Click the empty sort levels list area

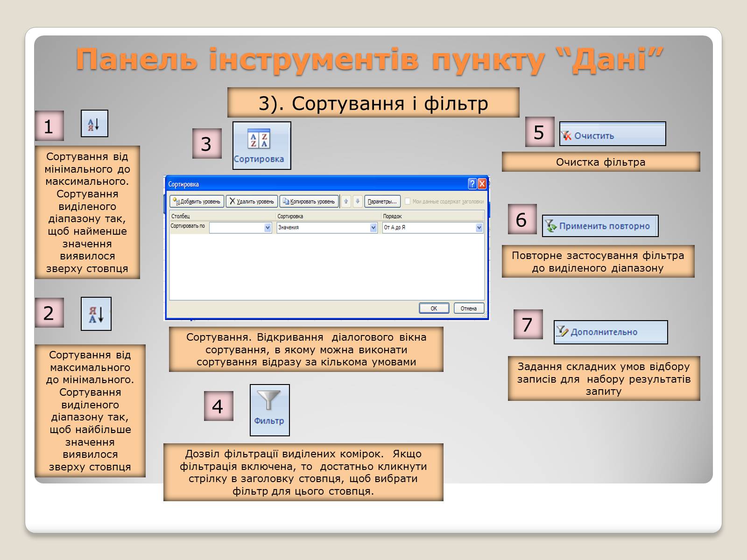coord(327,267)
